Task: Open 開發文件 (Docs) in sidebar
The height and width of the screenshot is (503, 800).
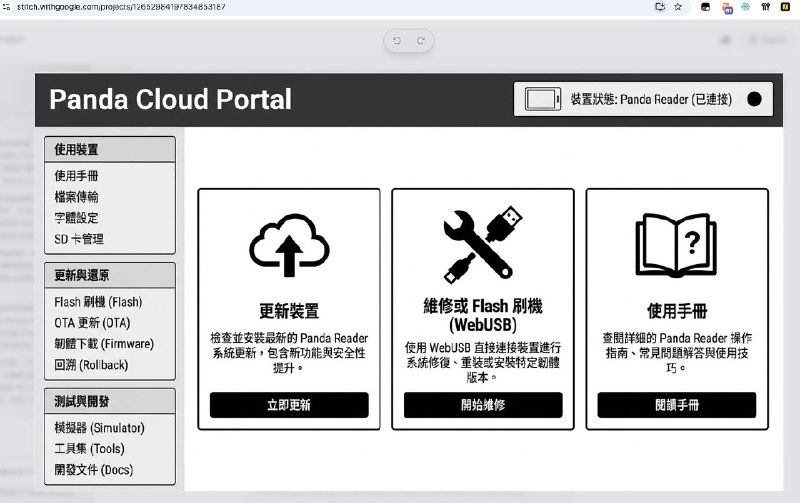Action: tap(93, 470)
